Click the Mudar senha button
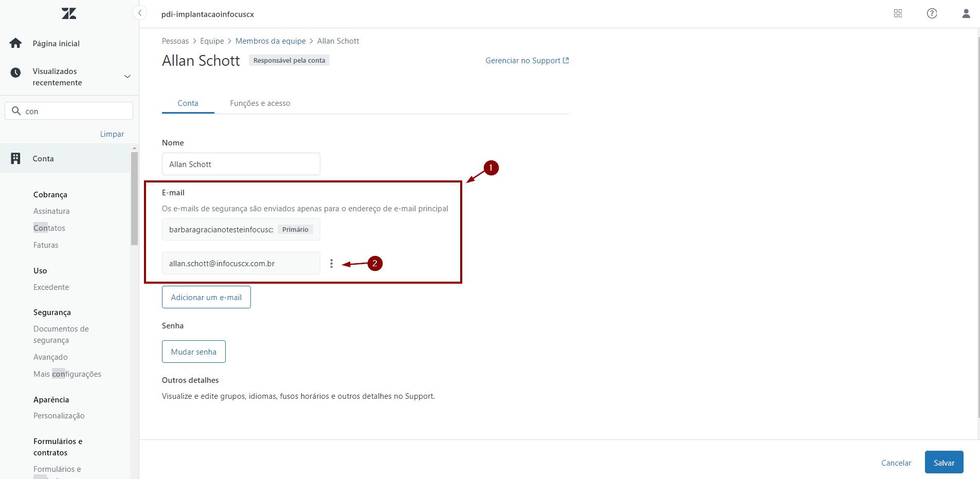Screen dimensions: 980x479 (x=193, y=352)
